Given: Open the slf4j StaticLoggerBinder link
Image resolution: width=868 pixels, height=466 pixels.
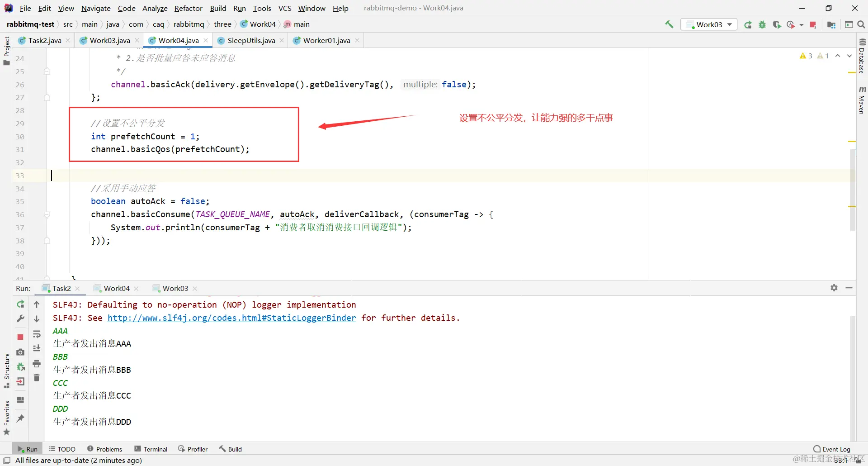Looking at the screenshot, I should [x=231, y=318].
